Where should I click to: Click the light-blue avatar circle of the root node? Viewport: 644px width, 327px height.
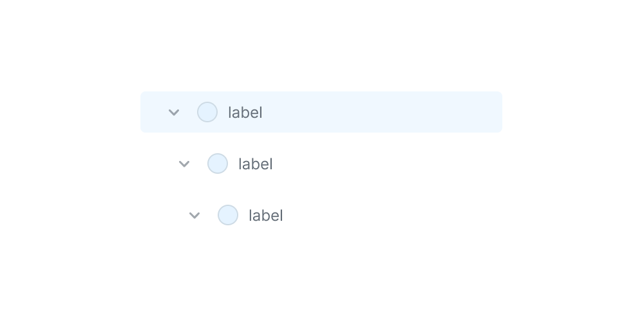(207, 112)
